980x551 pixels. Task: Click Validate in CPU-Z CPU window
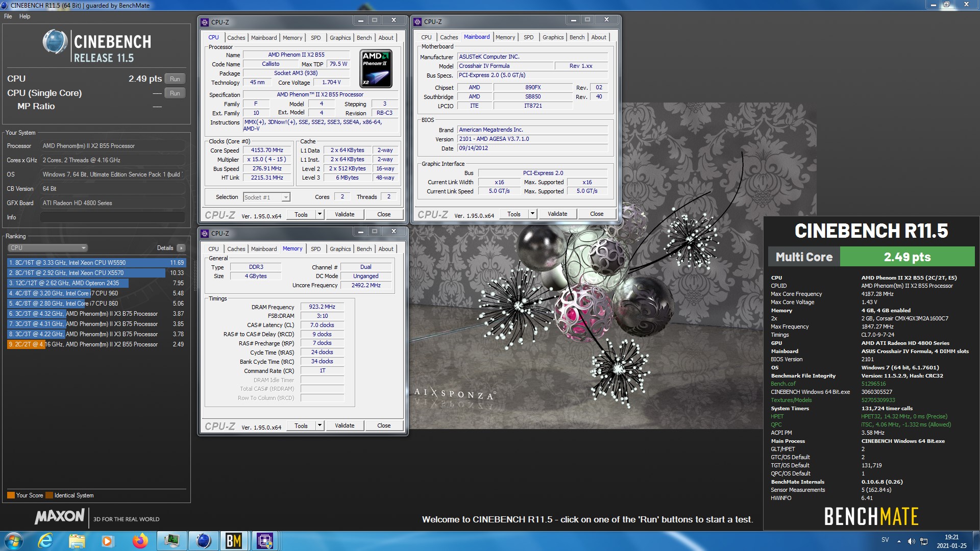[x=345, y=214]
